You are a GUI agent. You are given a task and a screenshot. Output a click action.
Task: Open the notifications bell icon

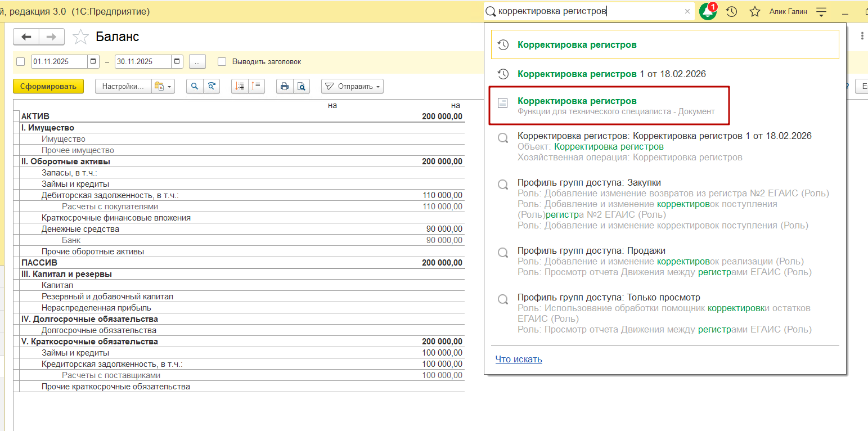coord(707,11)
